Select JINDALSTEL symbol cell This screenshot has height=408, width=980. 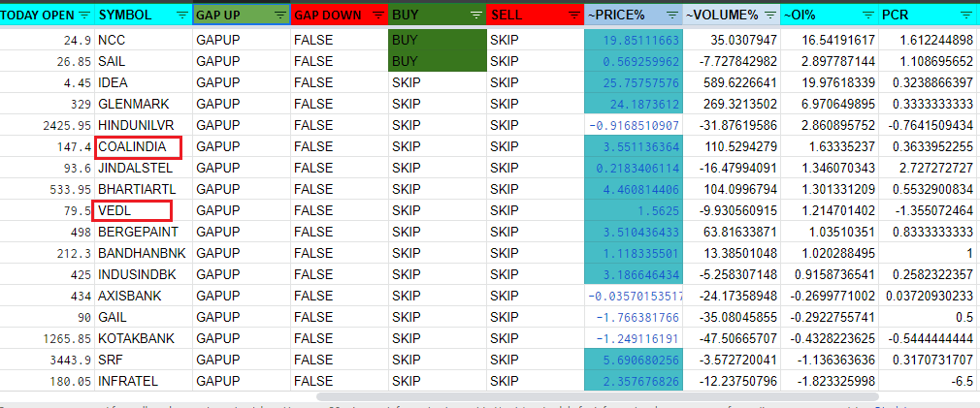(x=144, y=169)
